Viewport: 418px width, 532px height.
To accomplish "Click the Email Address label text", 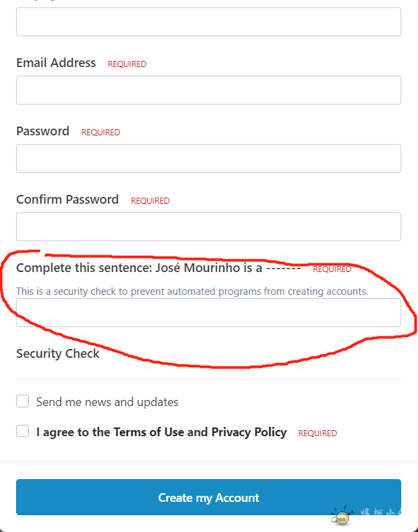I will [56, 63].
